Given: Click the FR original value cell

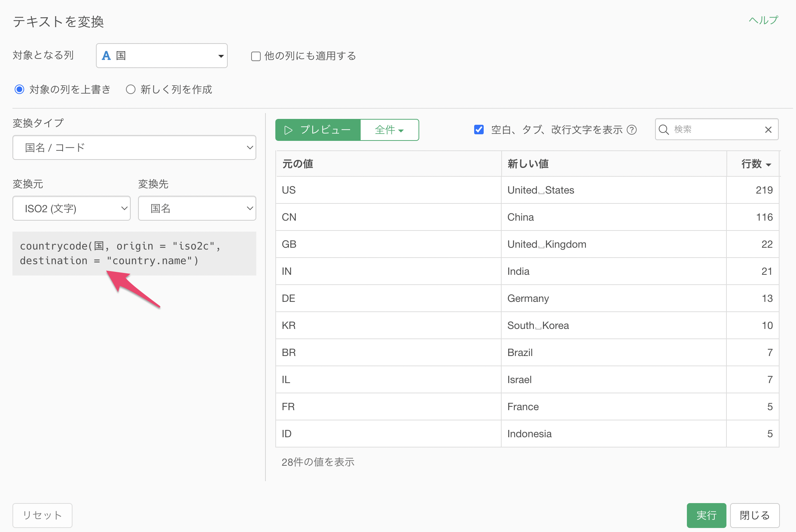Looking at the screenshot, I should pyautogui.click(x=388, y=407).
